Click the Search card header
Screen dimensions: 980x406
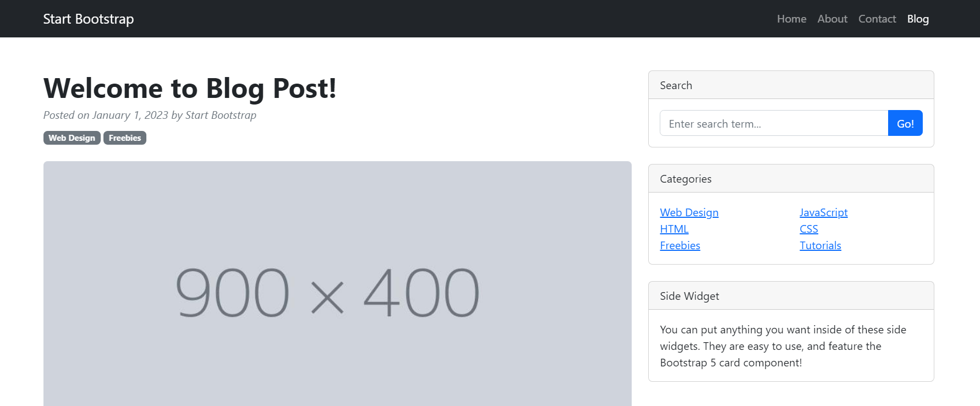(x=791, y=85)
